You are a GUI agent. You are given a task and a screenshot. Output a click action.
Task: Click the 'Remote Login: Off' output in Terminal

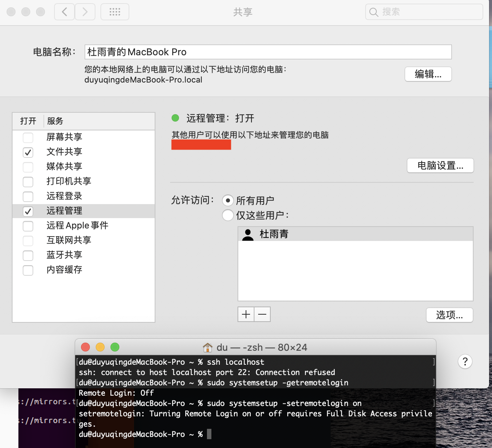tap(116, 393)
